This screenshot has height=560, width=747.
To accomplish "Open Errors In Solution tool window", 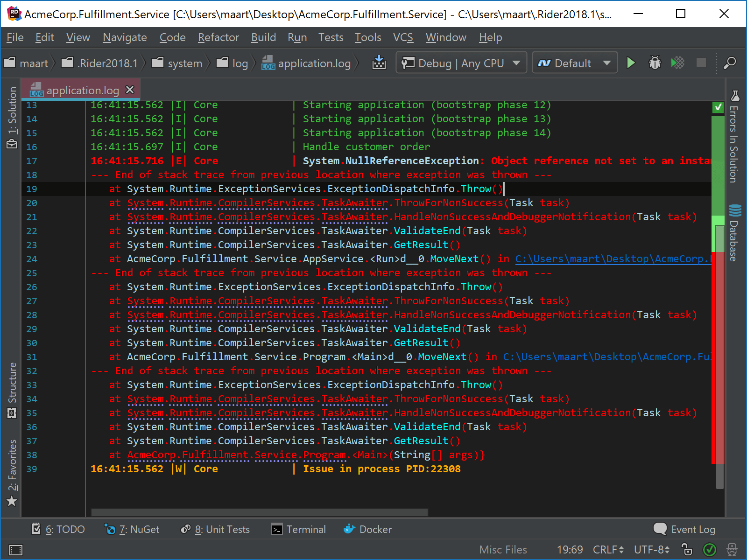I will coord(734,137).
